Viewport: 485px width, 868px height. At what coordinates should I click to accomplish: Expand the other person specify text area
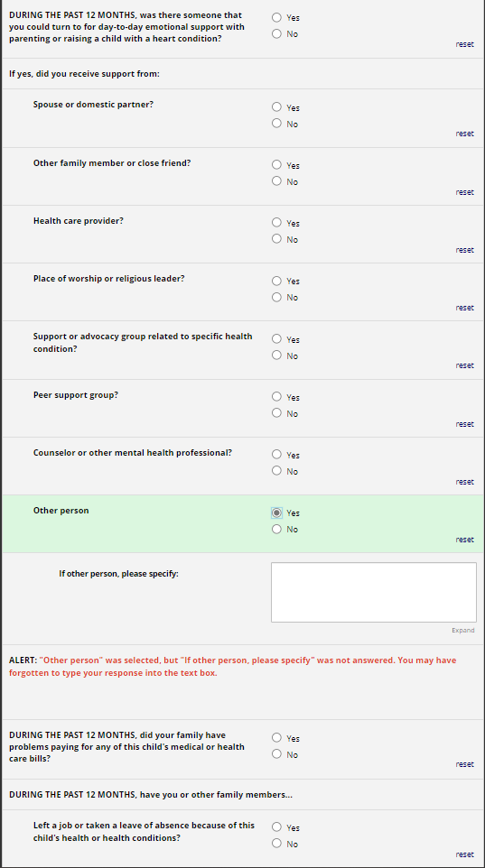pos(462,631)
